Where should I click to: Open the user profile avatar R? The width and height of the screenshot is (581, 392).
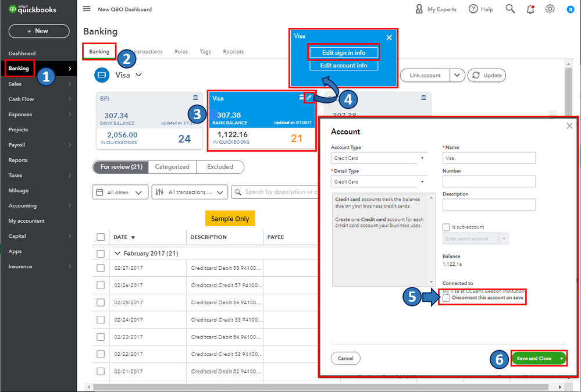point(571,10)
